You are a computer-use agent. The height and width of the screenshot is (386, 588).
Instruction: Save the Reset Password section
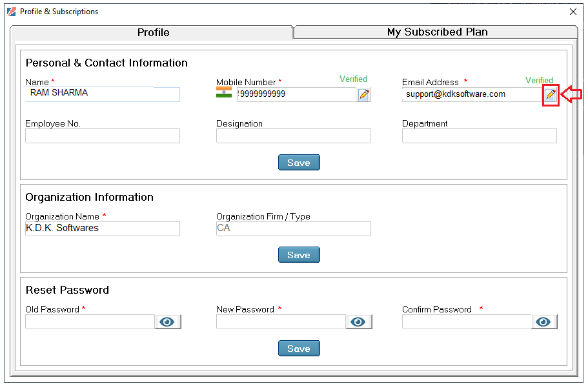(299, 348)
